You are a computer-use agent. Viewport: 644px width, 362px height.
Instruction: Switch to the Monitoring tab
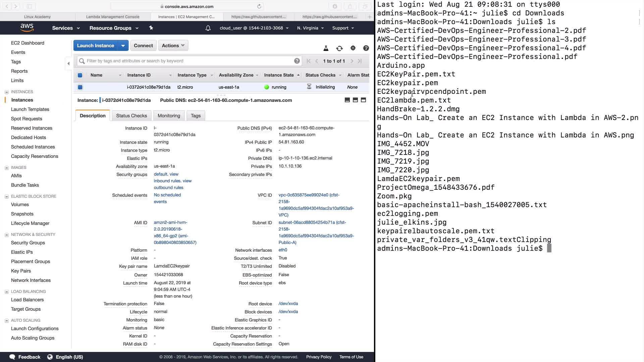pos(169,116)
